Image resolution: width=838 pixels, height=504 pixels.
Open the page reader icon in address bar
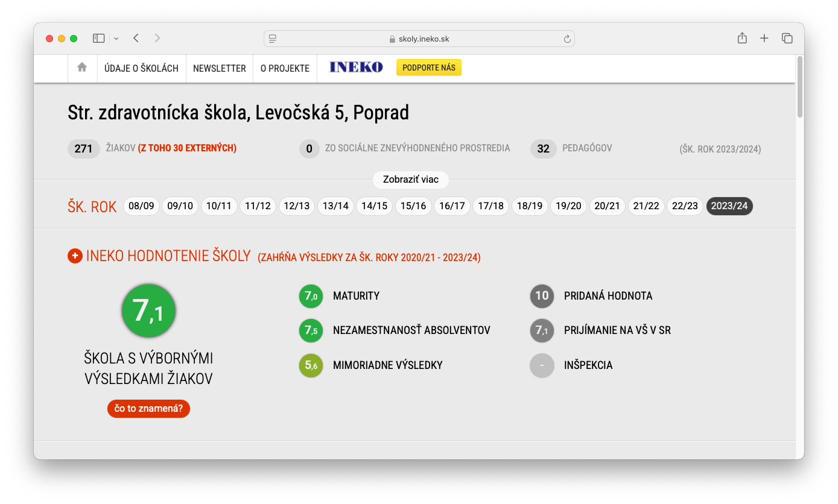(x=273, y=39)
